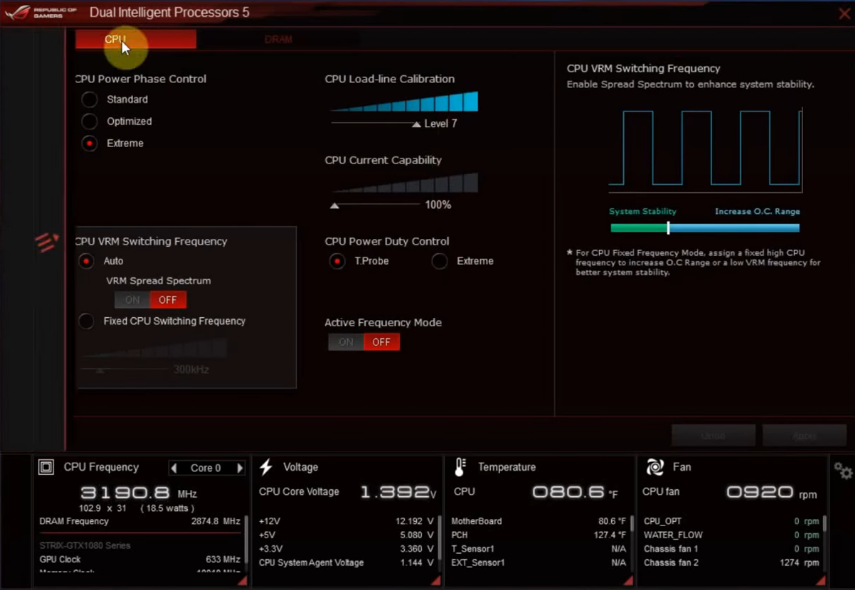This screenshot has width=855, height=590.
Task: Select Extreme power duty control
Action: (x=439, y=261)
